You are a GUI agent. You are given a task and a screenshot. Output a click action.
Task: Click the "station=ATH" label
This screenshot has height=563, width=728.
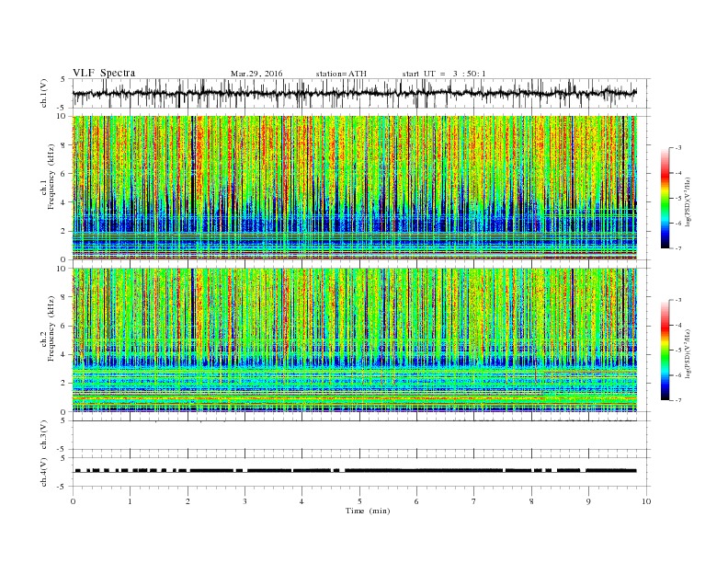tap(341, 74)
